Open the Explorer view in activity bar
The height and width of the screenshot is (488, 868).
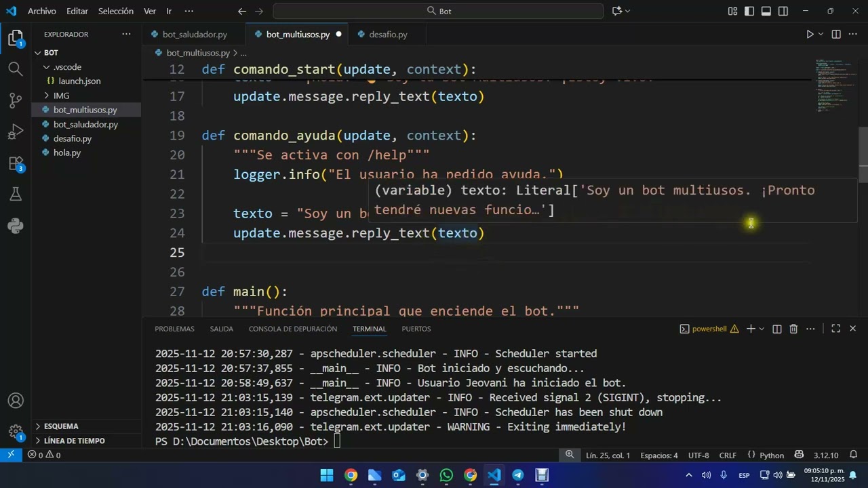coord(16,39)
